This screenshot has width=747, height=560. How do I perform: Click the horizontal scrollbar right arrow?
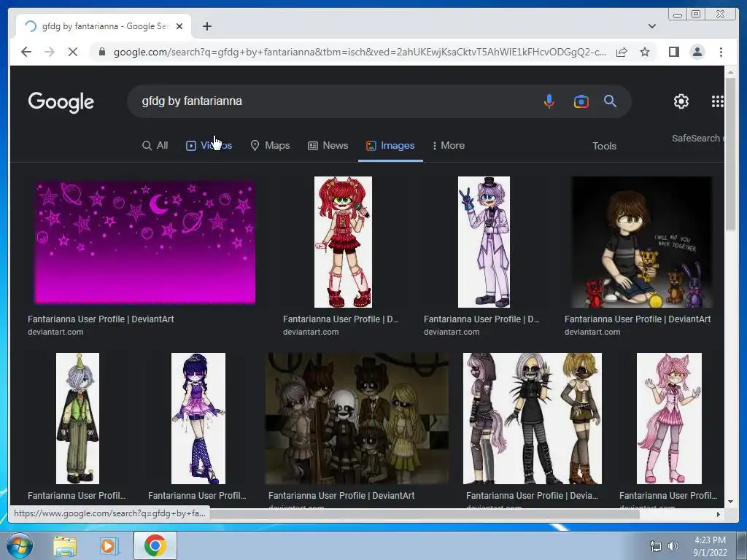[719, 514]
